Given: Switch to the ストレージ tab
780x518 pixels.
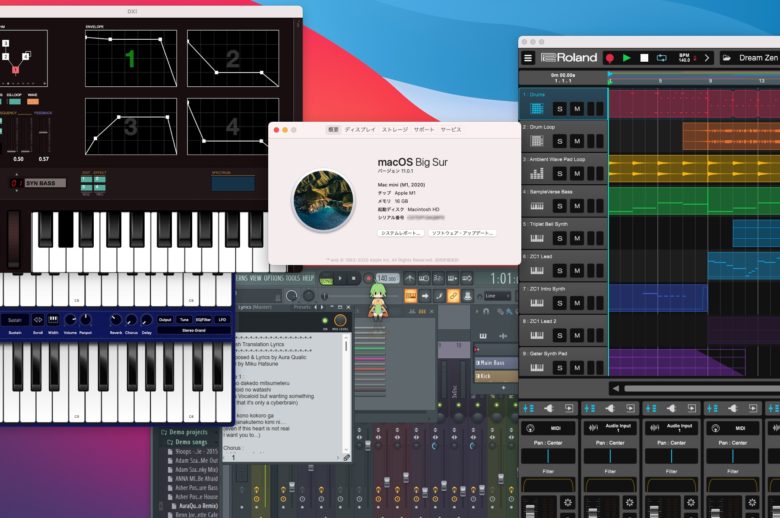Looking at the screenshot, I should [x=394, y=130].
